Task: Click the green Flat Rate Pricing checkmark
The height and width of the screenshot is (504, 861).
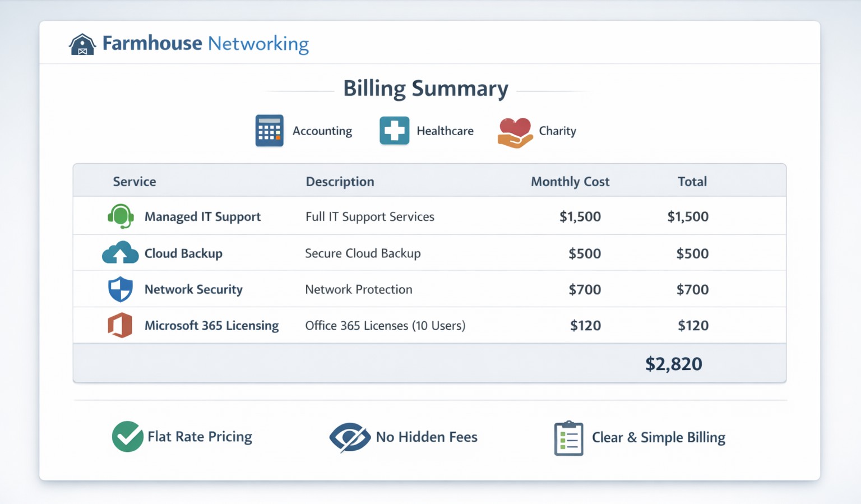Action: coord(127,437)
